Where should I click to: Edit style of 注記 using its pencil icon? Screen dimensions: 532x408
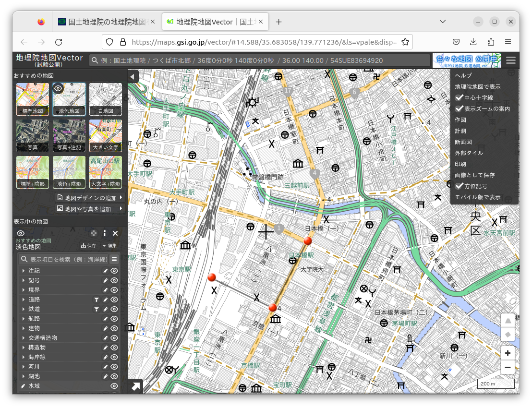(106, 271)
